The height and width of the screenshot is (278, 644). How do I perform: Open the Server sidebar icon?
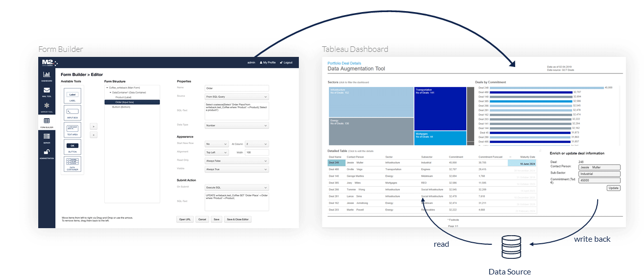coord(46,137)
